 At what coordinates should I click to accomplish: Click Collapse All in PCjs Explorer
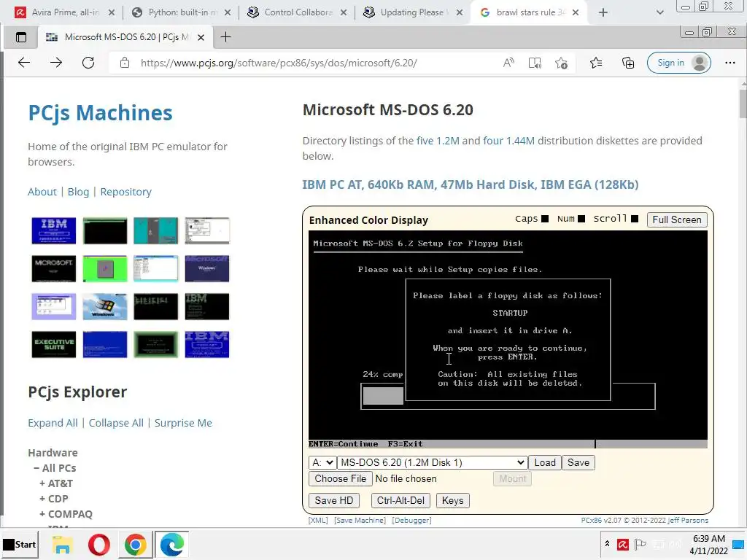[116, 423]
